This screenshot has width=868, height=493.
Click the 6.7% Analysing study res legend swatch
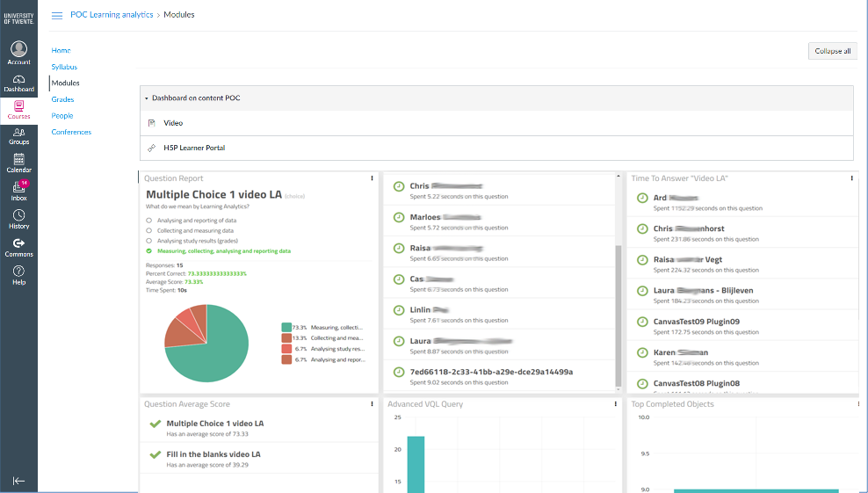tap(286, 349)
